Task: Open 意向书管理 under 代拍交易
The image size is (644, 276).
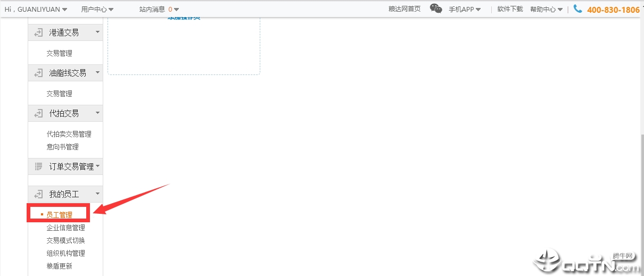Action: (x=62, y=147)
